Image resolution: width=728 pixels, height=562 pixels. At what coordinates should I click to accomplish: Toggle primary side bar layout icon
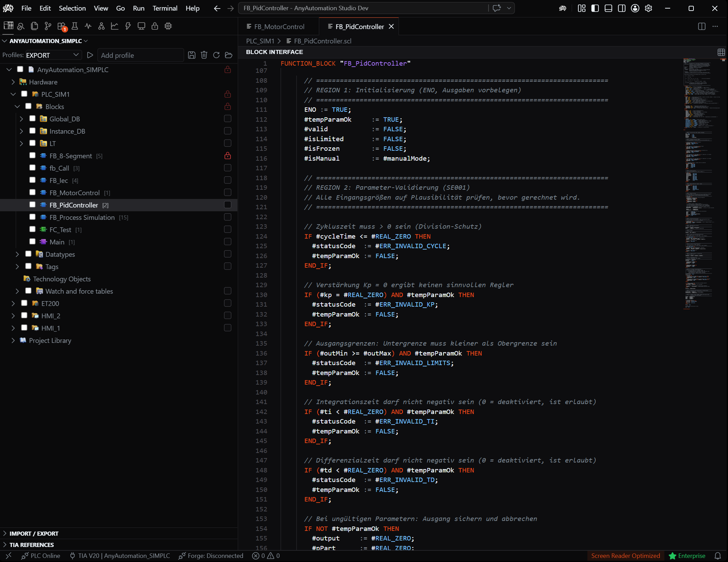pyautogui.click(x=595, y=8)
